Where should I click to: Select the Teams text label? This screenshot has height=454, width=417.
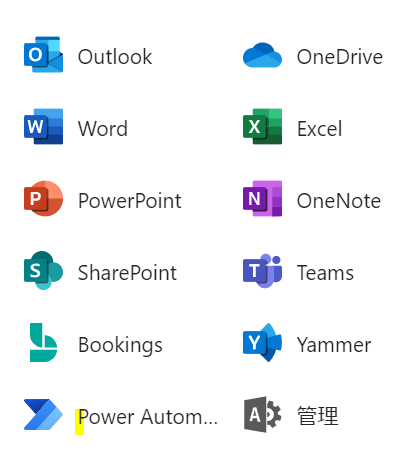point(325,273)
